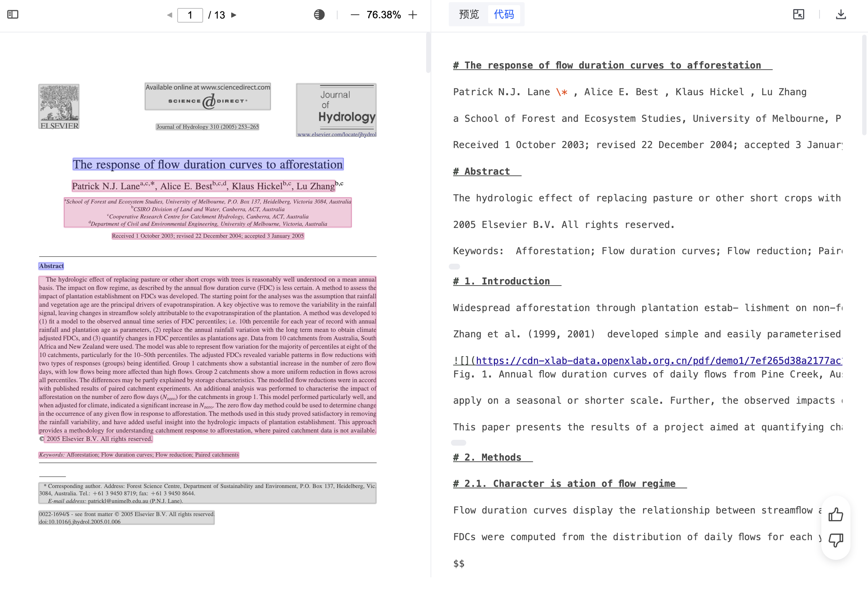Download the converted result
The width and height of the screenshot is (868, 589).
pos(841,14)
